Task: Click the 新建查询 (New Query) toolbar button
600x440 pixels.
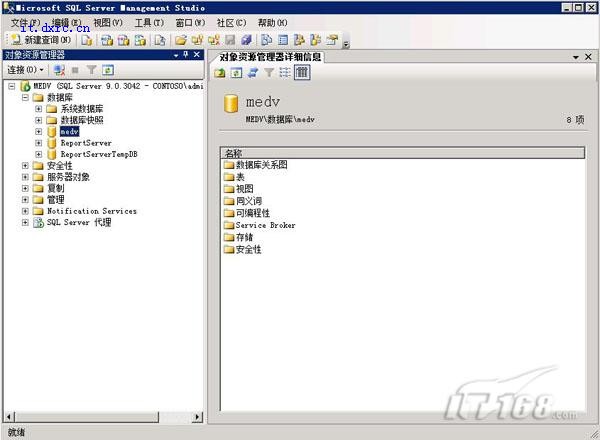Action: click(x=43, y=40)
